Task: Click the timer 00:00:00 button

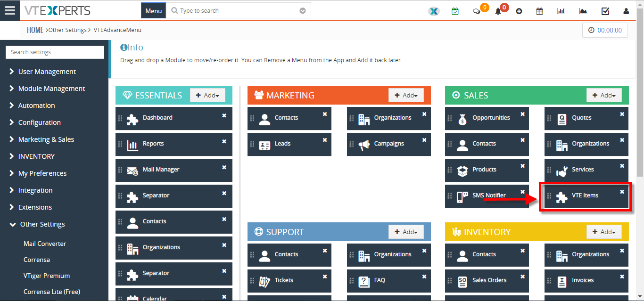Action: coord(605,30)
